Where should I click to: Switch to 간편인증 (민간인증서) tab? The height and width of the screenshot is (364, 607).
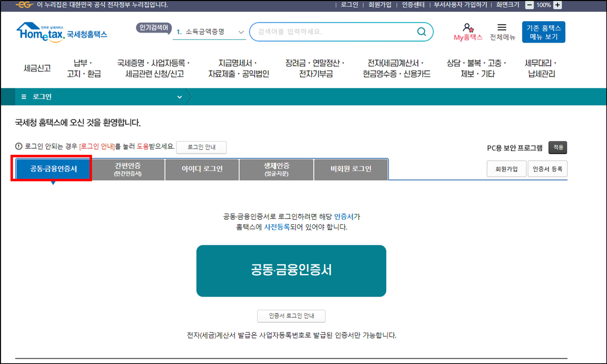(x=128, y=169)
